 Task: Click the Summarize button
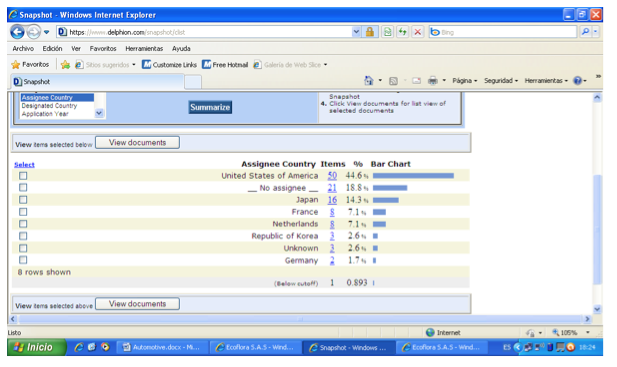click(x=210, y=107)
